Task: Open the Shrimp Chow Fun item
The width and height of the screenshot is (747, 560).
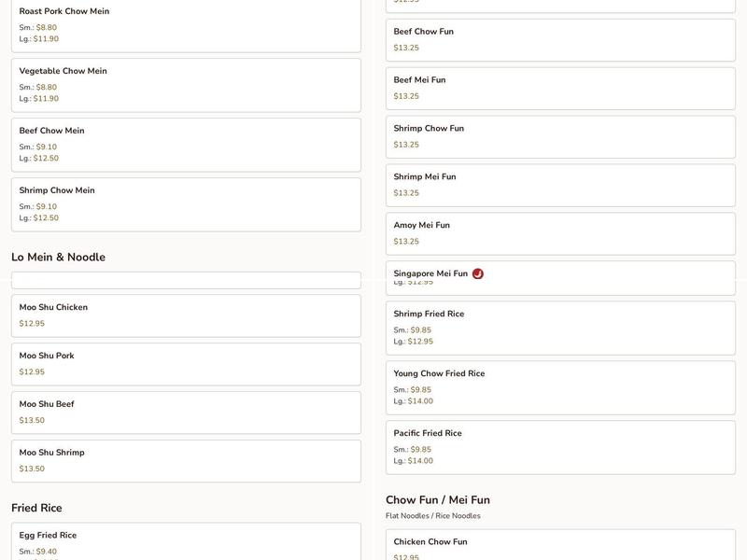Action: [x=560, y=136]
